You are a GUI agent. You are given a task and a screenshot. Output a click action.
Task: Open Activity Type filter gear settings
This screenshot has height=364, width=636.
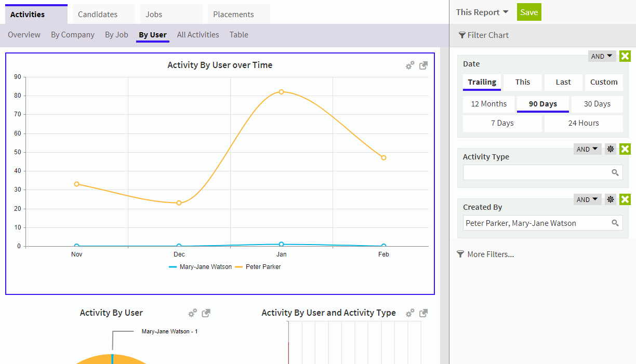point(611,149)
